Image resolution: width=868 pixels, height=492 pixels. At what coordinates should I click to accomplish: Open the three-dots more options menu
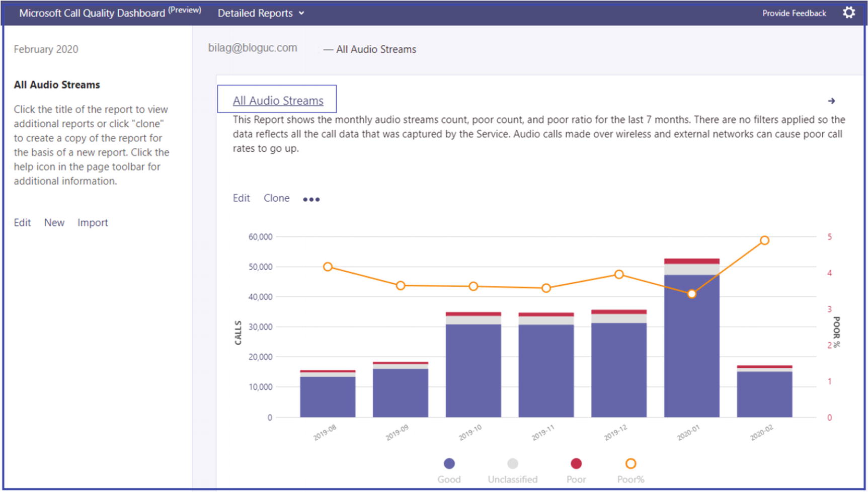[311, 199]
